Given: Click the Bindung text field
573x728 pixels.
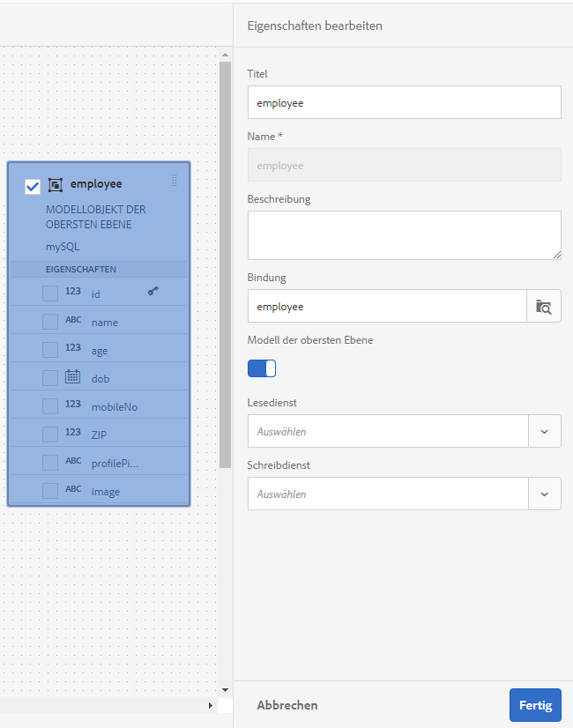Looking at the screenshot, I should coord(387,306).
